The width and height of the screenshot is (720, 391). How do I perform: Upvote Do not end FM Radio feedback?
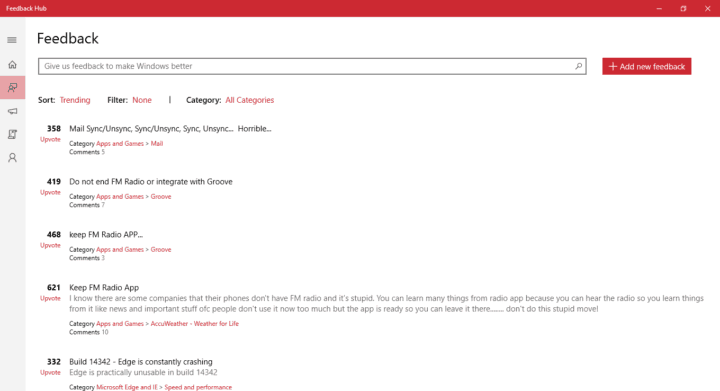[50, 192]
